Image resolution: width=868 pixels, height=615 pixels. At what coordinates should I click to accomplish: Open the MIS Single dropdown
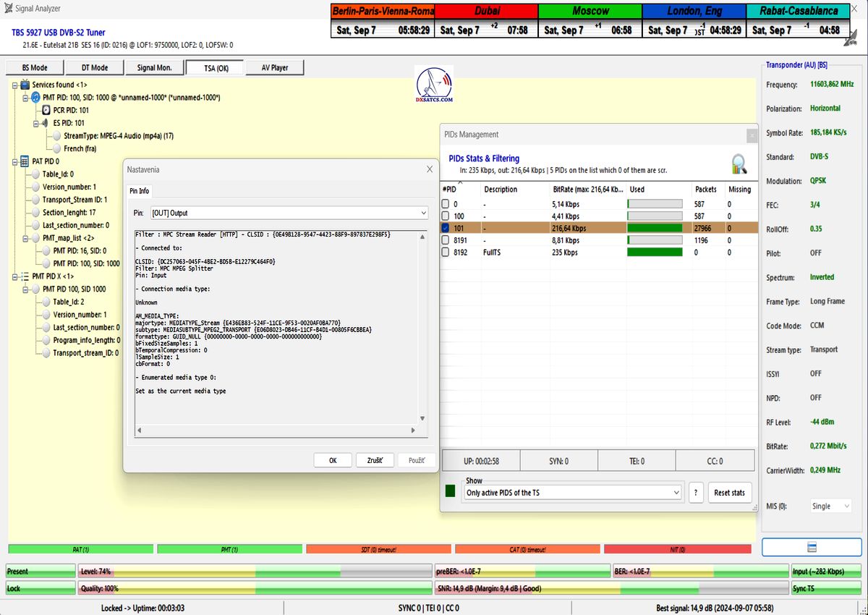pyautogui.click(x=829, y=506)
